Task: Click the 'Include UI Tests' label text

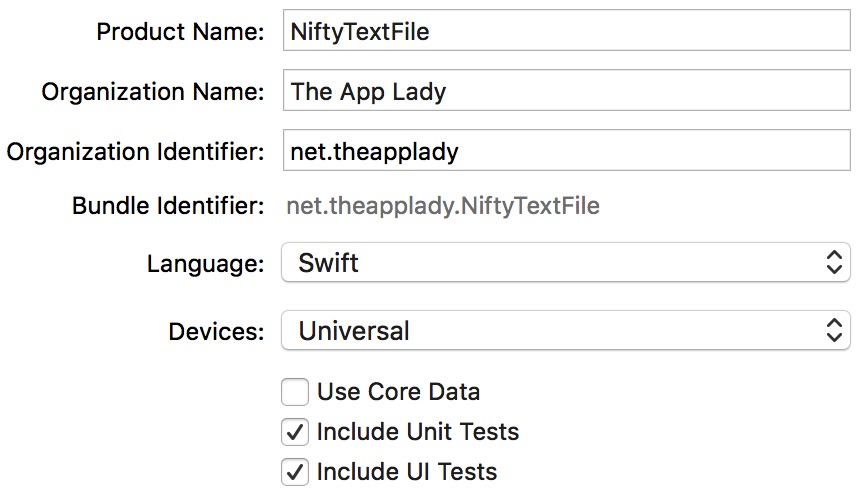Action: click(x=406, y=472)
